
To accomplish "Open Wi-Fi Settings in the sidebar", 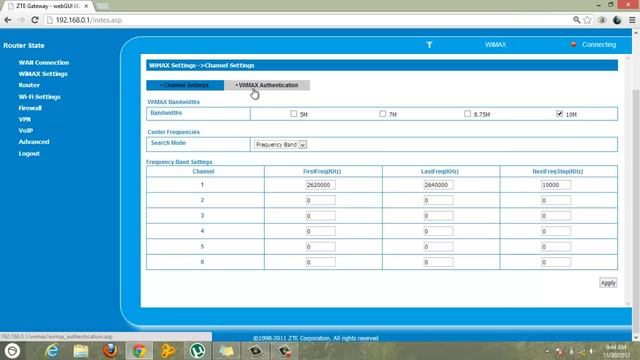I will pyautogui.click(x=39, y=97).
